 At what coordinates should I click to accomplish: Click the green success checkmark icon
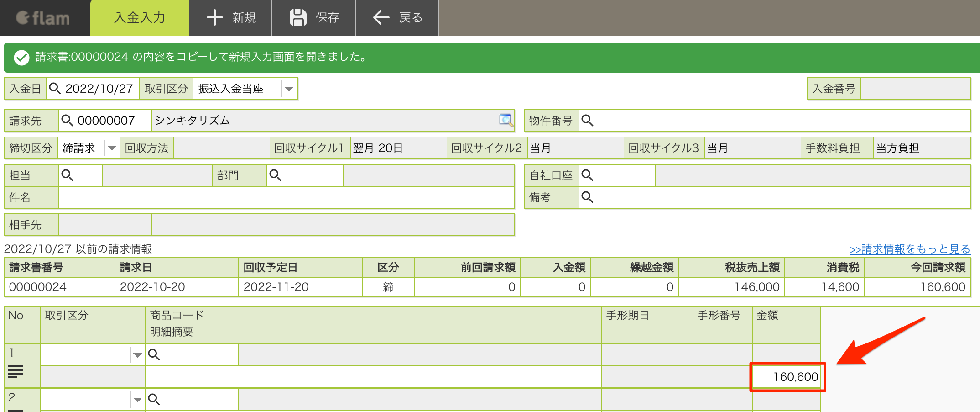pos(21,58)
